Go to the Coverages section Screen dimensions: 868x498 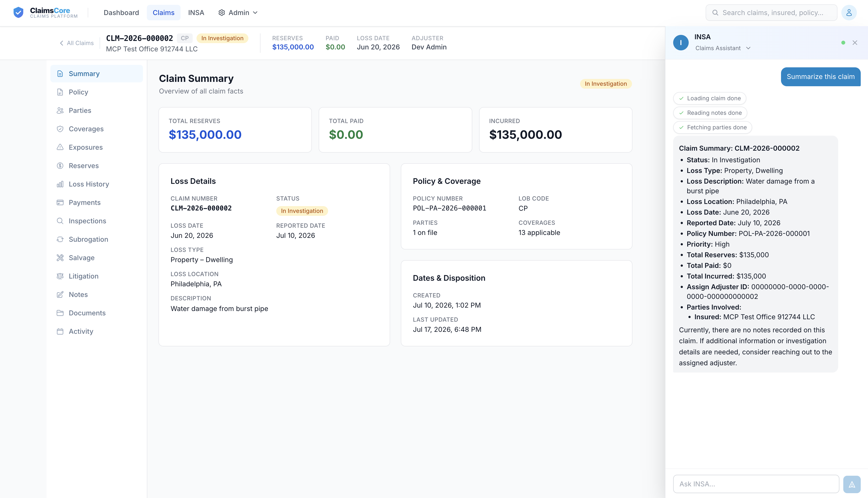click(96, 129)
